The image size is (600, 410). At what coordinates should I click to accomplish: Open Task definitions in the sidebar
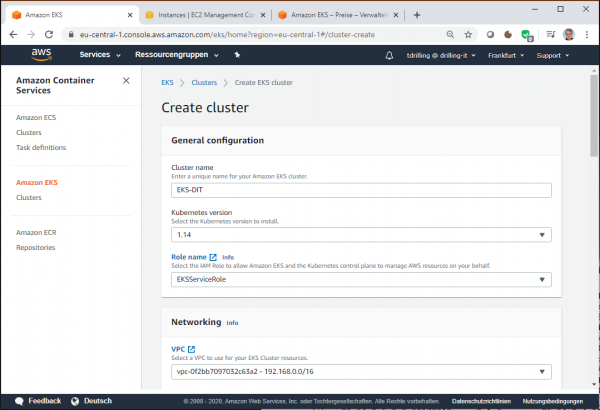click(41, 147)
